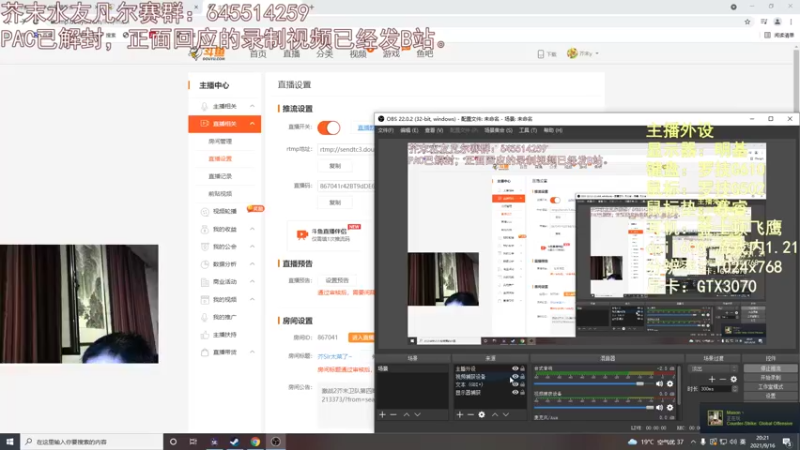800x450 pixels.
Task: Open Windows Start menu
Action: pos(10,442)
